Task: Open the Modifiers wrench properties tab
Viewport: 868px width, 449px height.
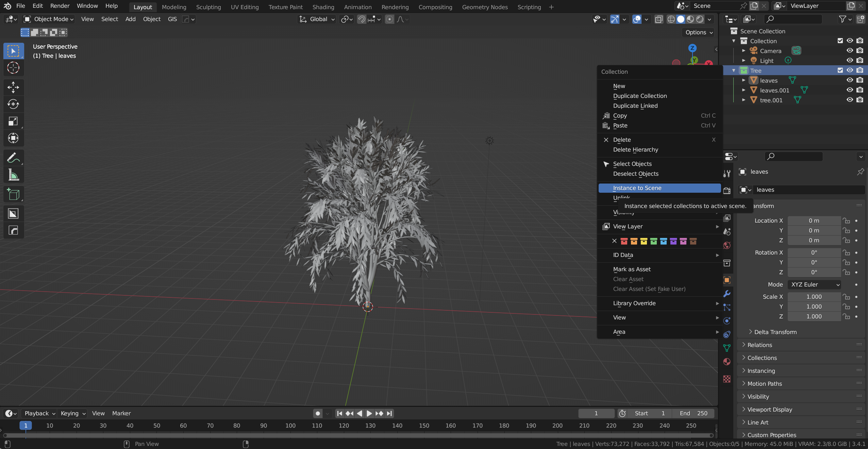Action: click(727, 294)
